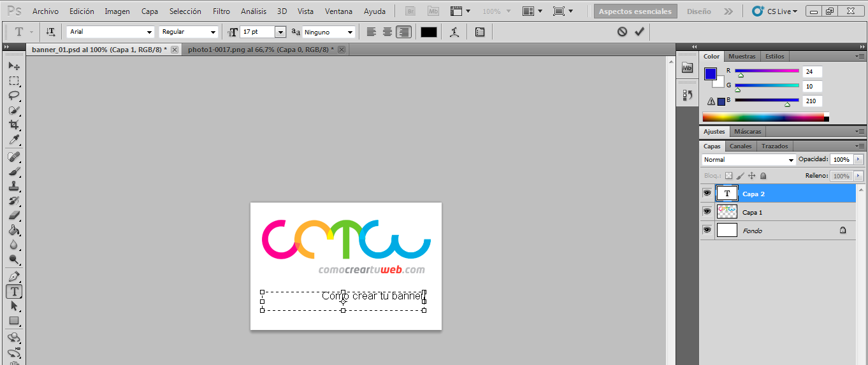This screenshot has width=868, height=365.
Task: Click the R value field 24
Action: (x=813, y=72)
